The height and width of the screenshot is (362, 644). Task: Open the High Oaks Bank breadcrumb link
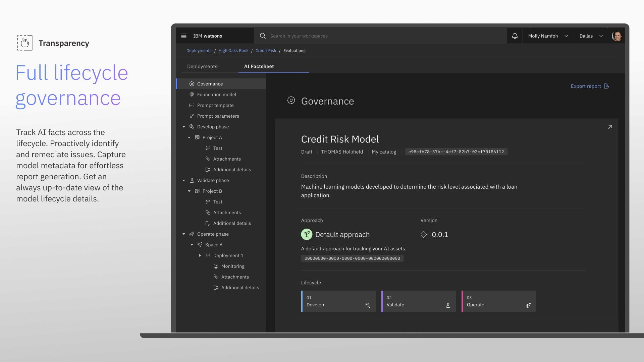point(233,51)
